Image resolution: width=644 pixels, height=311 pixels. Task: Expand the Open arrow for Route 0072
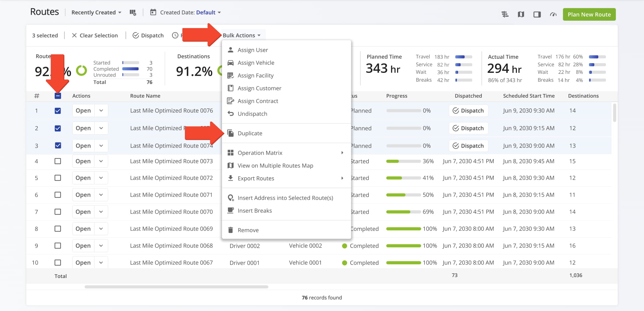point(101,178)
